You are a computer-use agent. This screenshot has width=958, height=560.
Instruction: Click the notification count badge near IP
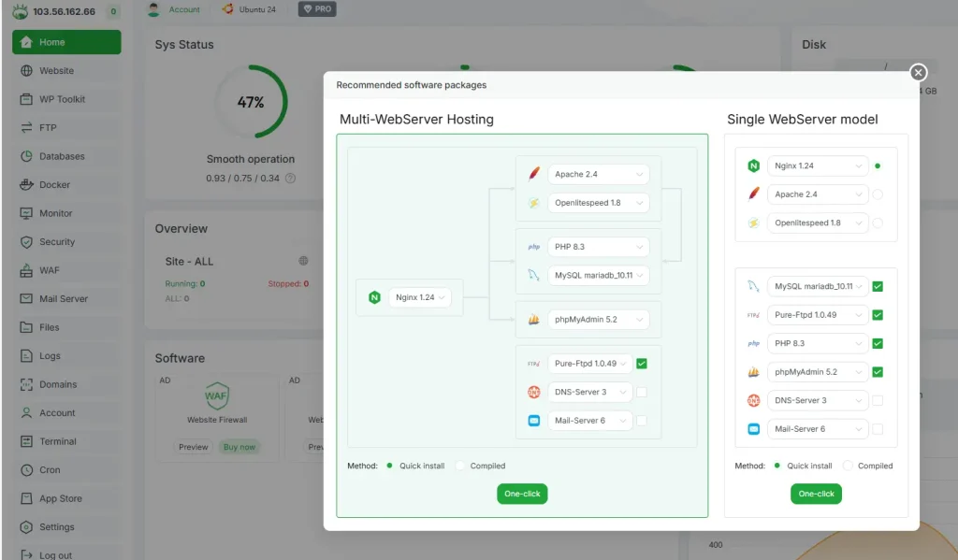tap(113, 11)
